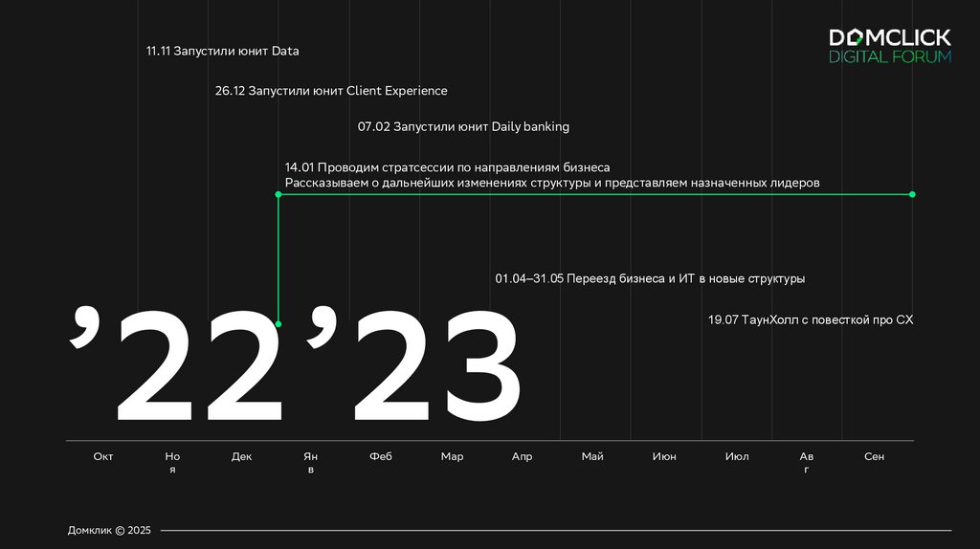
Task: Click the Июн month label
Action: 664,456
